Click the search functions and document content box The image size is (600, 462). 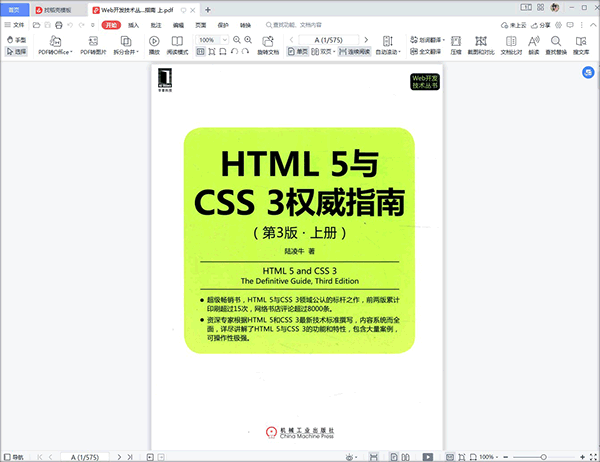(294, 25)
